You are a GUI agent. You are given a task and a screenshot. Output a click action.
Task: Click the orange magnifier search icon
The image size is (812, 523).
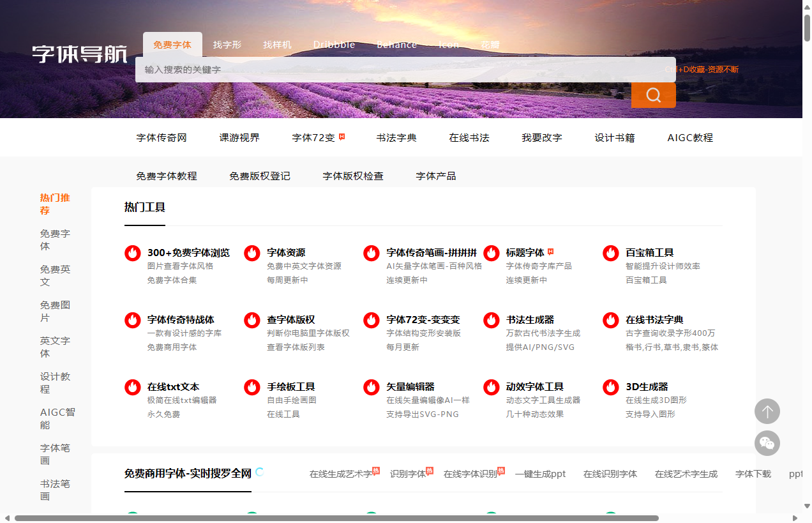[653, 95]
